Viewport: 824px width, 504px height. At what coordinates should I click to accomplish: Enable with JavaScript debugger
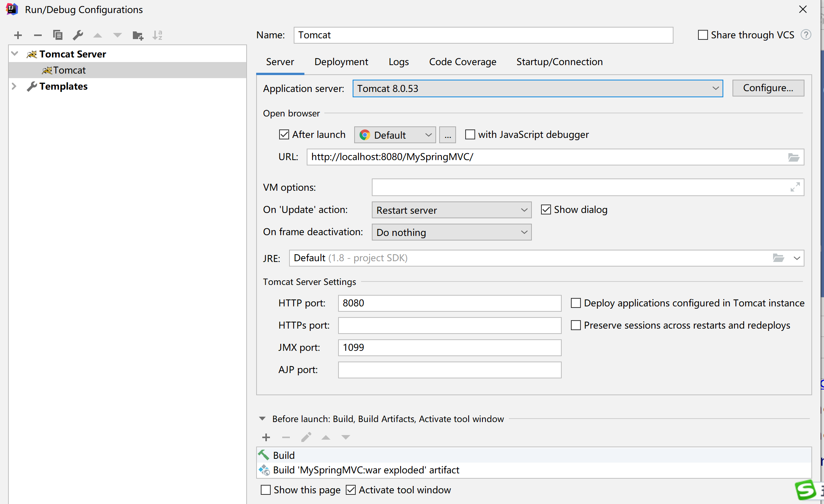(470, 134)
